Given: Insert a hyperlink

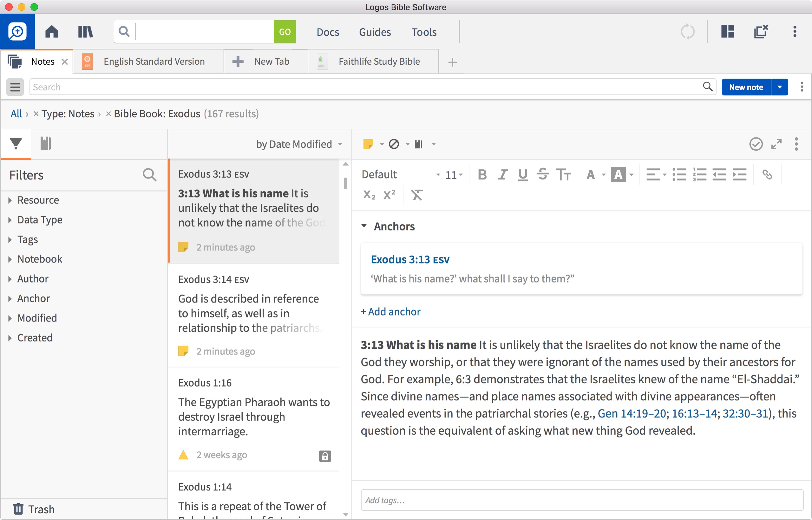Looking at the screenshot, I should 767,175.
